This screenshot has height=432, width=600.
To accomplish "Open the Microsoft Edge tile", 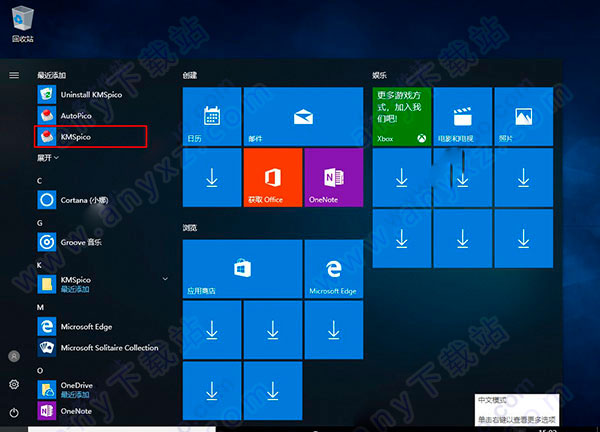I will point(334,269).
